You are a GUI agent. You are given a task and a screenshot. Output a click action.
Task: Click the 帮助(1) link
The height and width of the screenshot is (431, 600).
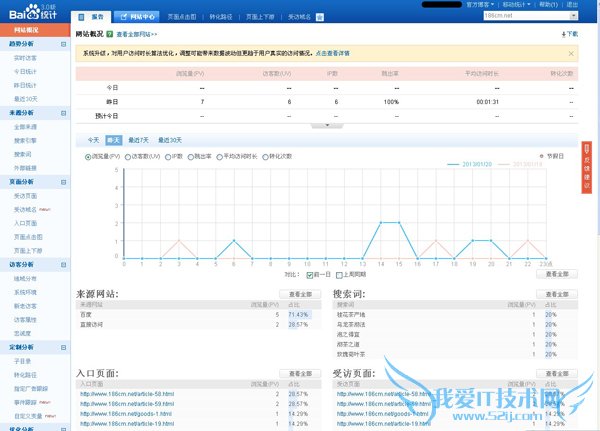coord(548,5)
